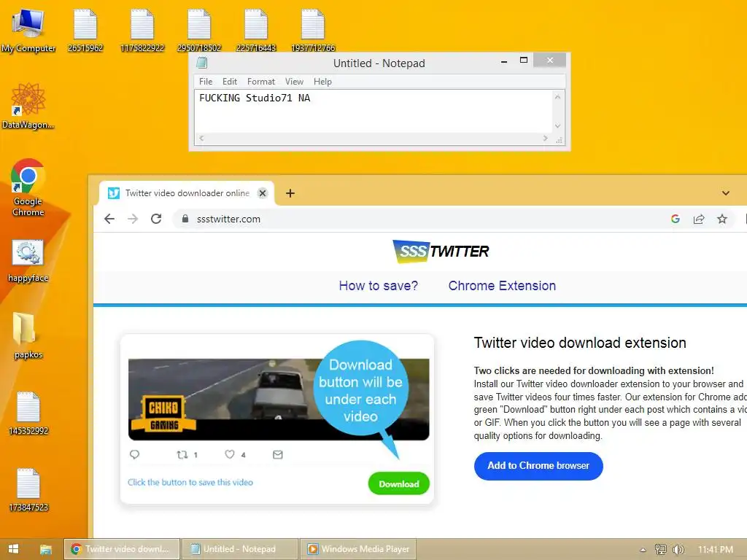Open Notepad Help menu
The width and height of the screenshot is (747, 560).
pos(322,82)
